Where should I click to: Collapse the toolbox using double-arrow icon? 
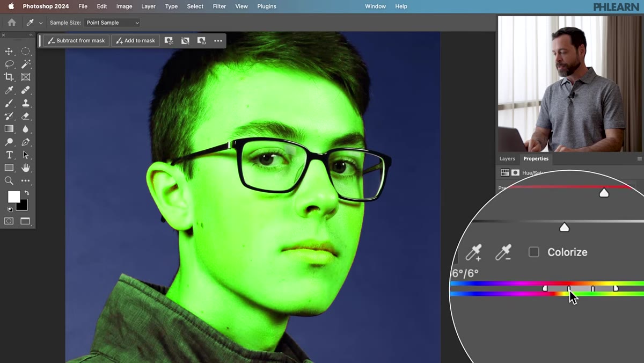(x=32, y=35)
